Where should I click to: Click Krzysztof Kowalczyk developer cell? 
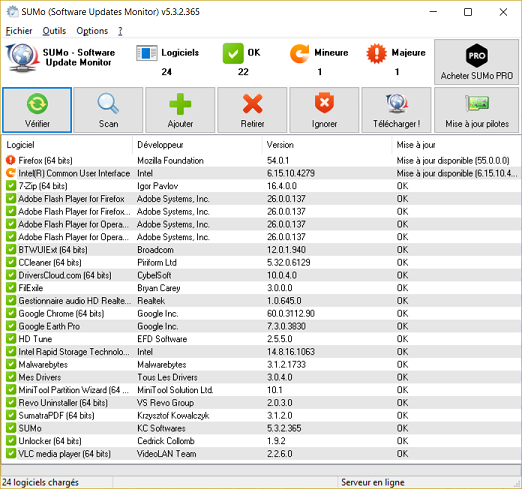[173, 416]
